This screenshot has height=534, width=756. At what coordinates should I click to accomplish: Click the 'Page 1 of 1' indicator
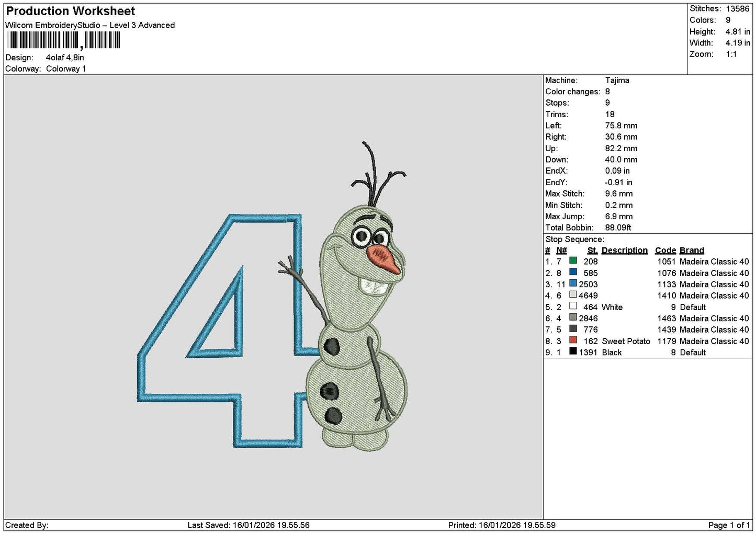click(x=729, y=525)
